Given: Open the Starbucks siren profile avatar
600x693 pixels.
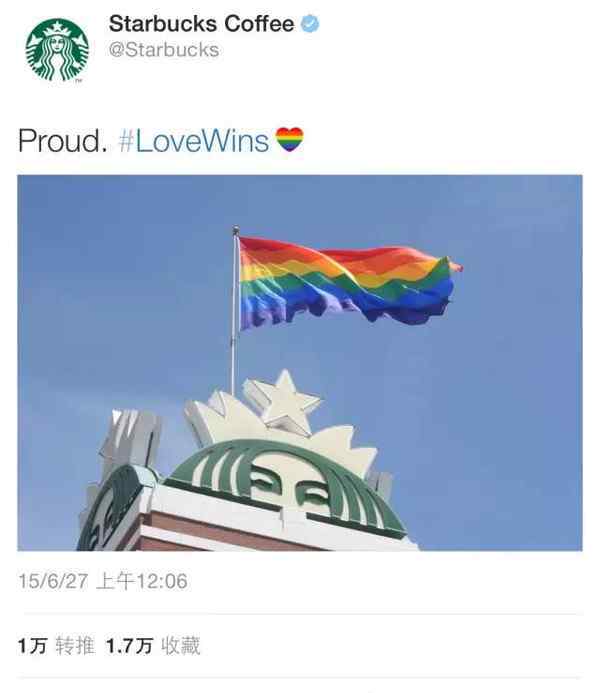Looking at the screenshot, I should point(57,50).
